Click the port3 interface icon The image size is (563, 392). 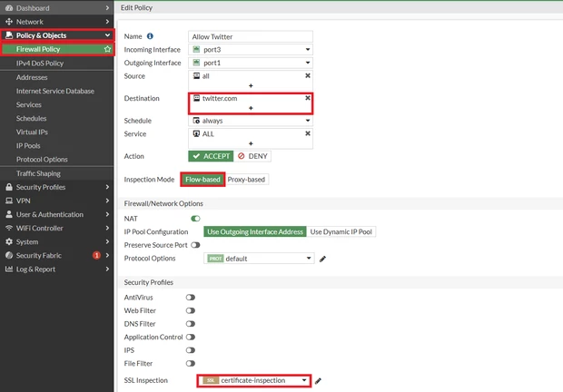196,49
